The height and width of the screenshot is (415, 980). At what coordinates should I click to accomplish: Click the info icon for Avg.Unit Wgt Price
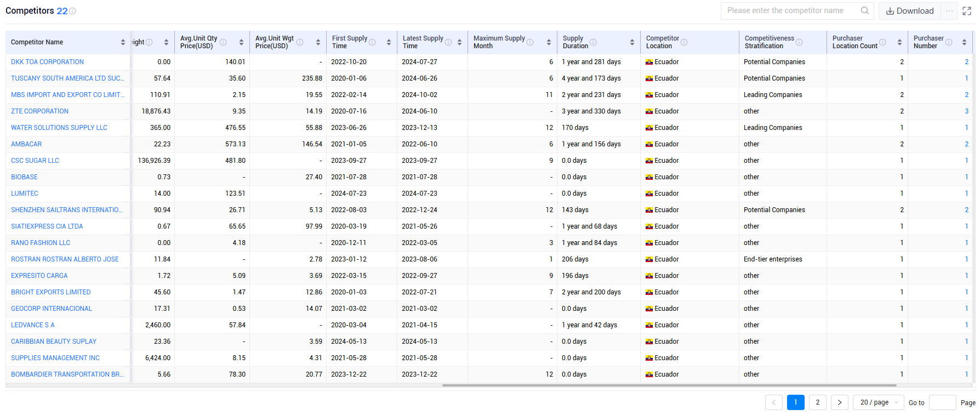[300, 42]
